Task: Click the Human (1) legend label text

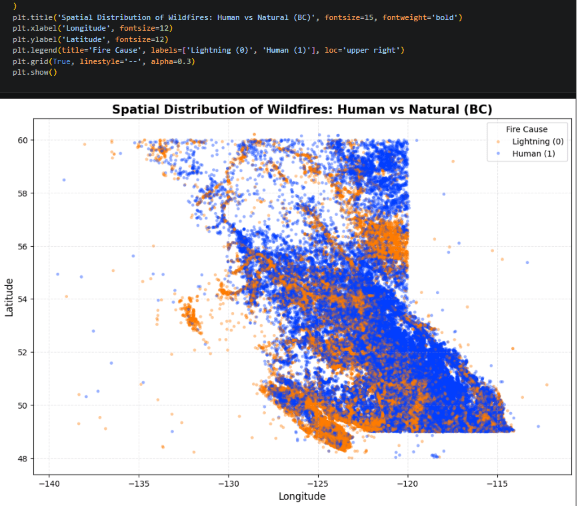Action: pos(534,154)
